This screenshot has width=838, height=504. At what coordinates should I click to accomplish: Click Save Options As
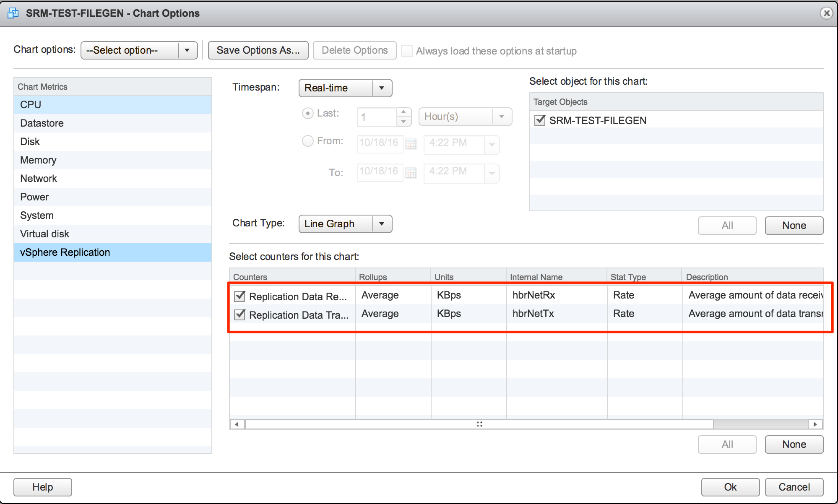pos(258,50)
